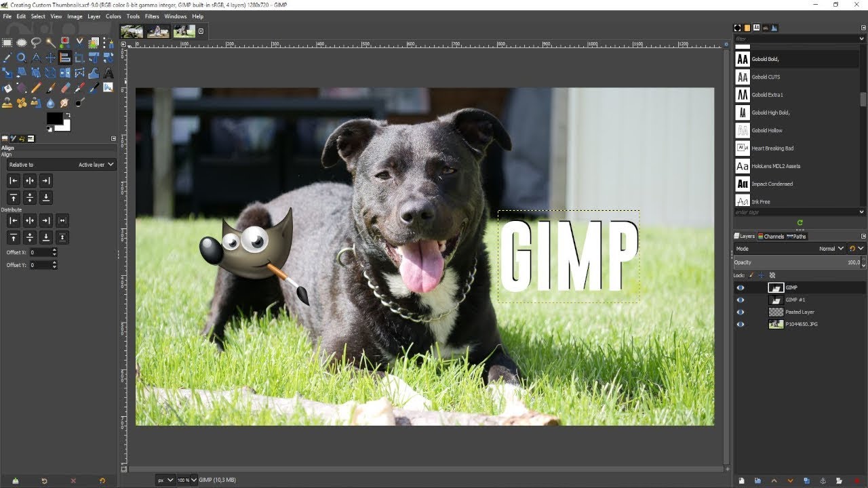Open the Relative to Active layer dropdown
868x488 pixels.
pos(61,165)
